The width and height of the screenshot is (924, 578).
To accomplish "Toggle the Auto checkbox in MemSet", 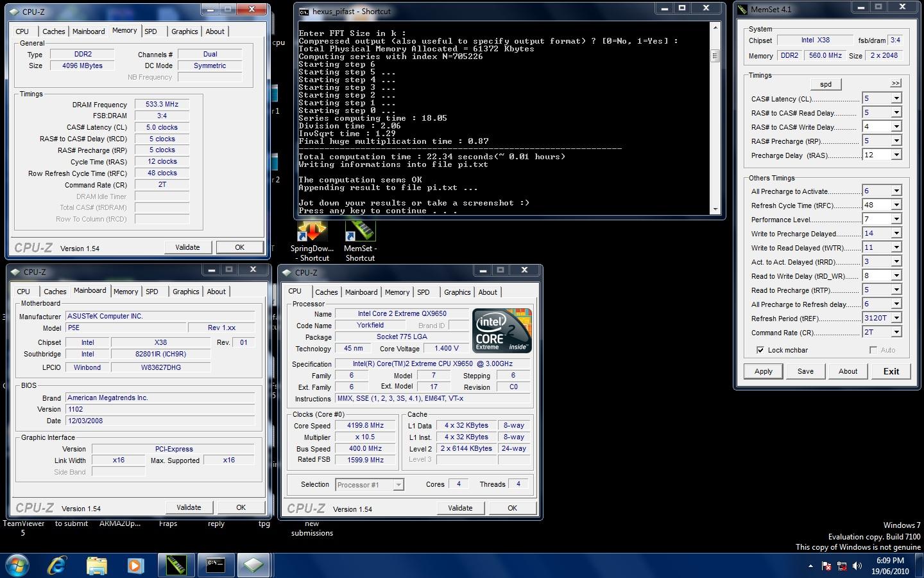I will coord(873,350).
